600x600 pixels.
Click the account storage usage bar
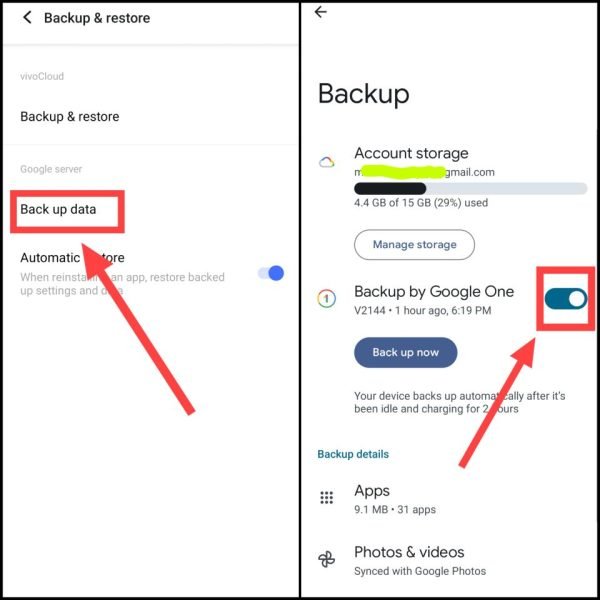(471, 188)
